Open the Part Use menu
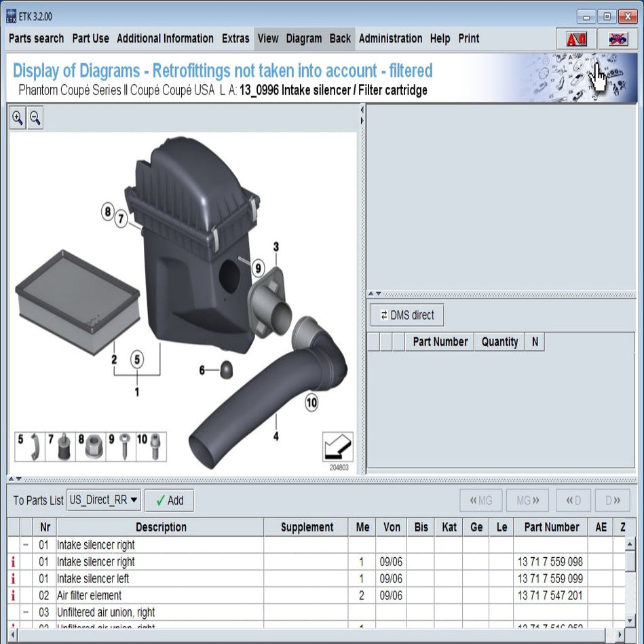 pyautogui.click(x=90, y=38)
